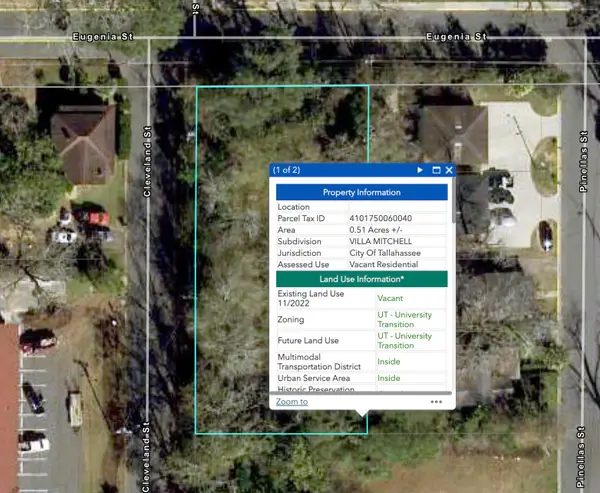The image size is (600, 493).
Task: Click the lower Cleveland St map label
Action: (x=146, y=457)
